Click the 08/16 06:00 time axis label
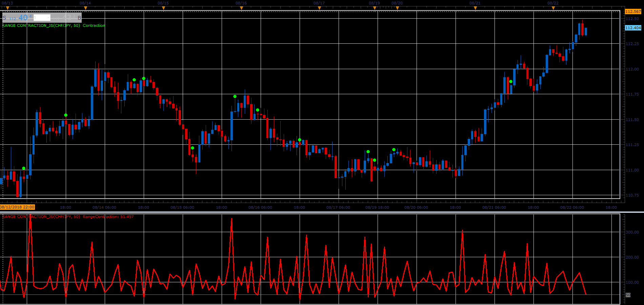Image resolution: width=644 pixels, height=305 pixels. (x=260, y=207)
